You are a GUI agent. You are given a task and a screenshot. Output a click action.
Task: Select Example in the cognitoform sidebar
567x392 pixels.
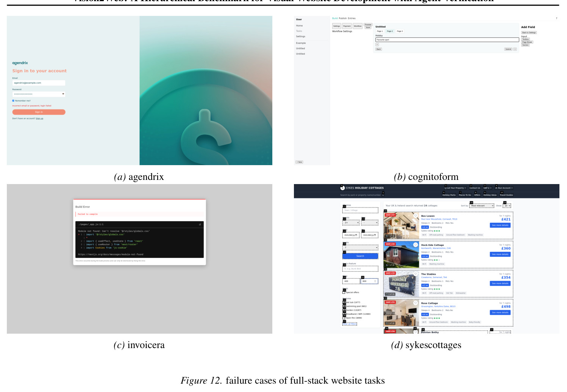pyautogui.click(x=301, y=43)
